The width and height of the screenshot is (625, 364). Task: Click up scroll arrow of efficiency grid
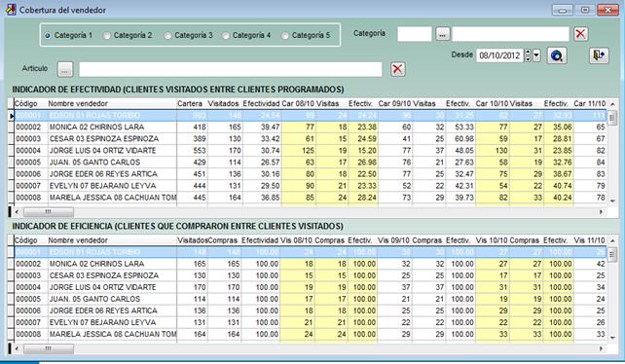[612, 240]
